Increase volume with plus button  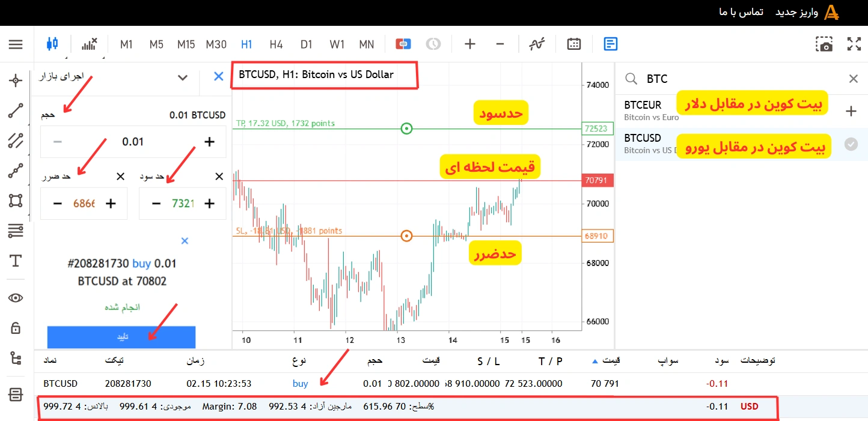click(209, 142)
